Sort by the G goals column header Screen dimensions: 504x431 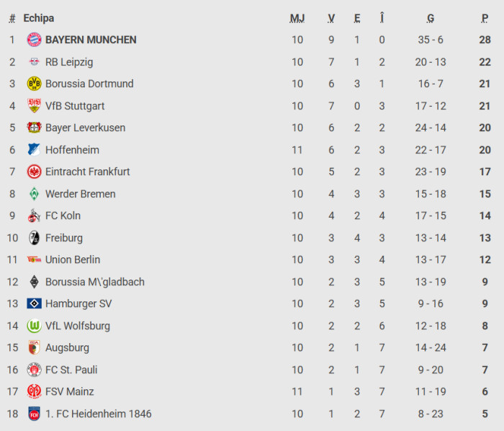[x=431, y=18]
